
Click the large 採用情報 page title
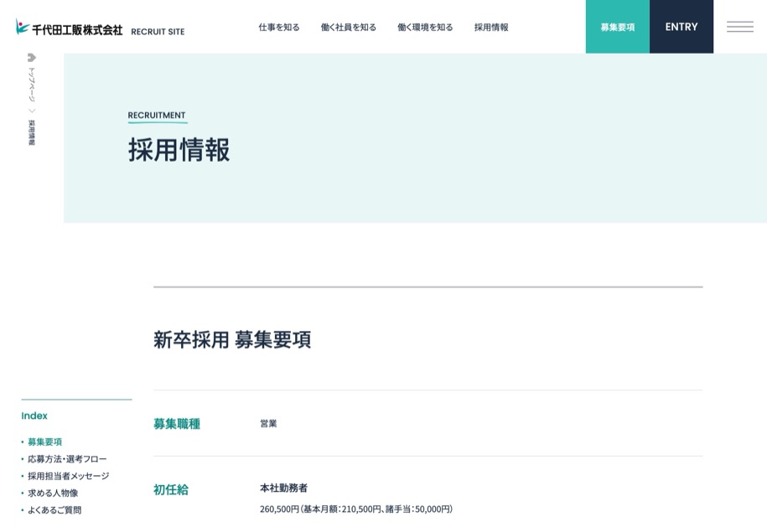179,150
